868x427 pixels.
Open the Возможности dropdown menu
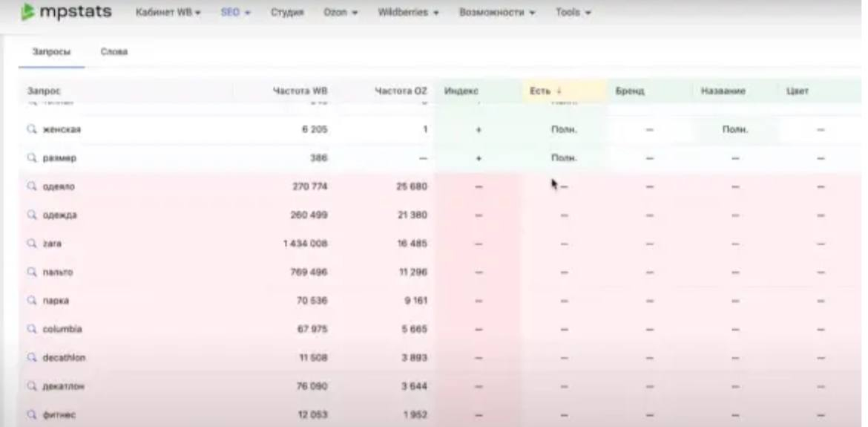(x=497, y=12)
